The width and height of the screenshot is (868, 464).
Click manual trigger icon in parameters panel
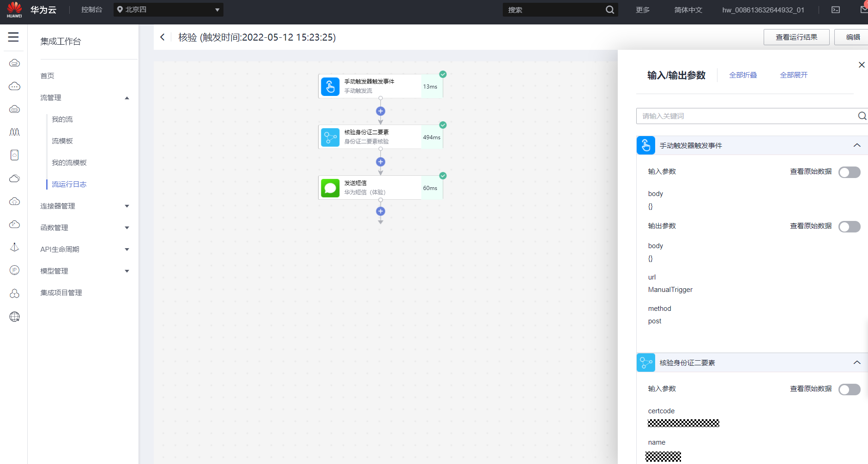[646, 145]
